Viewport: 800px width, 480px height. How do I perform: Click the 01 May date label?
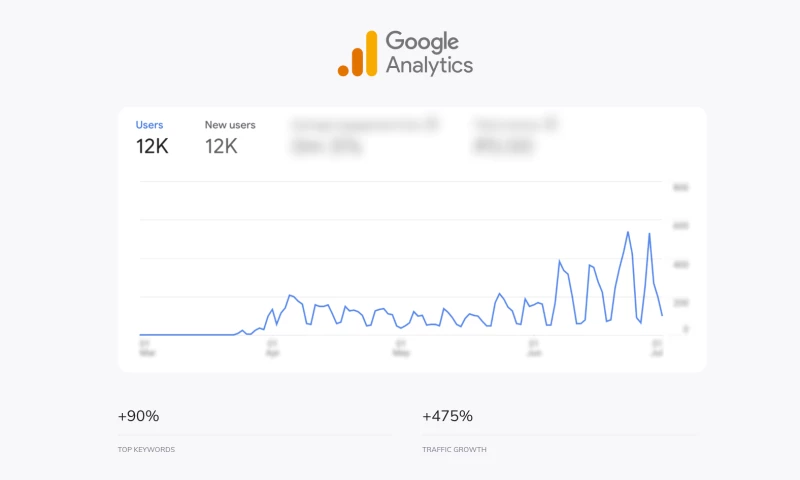(401, 347)
